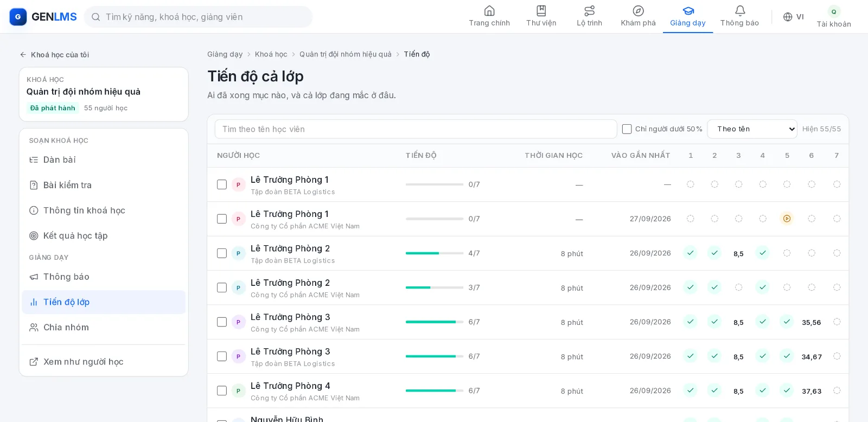Open the Theo tên sort dropdown
868x422 pixels.
[x=752, y=129]
